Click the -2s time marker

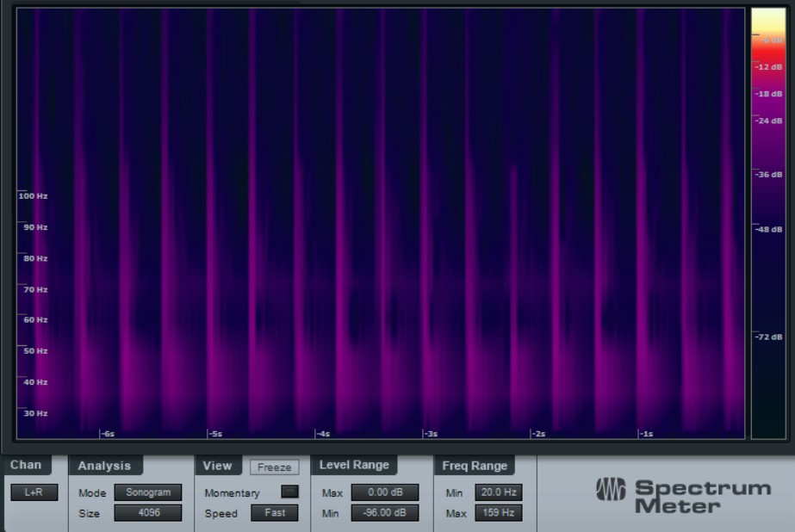538,434
